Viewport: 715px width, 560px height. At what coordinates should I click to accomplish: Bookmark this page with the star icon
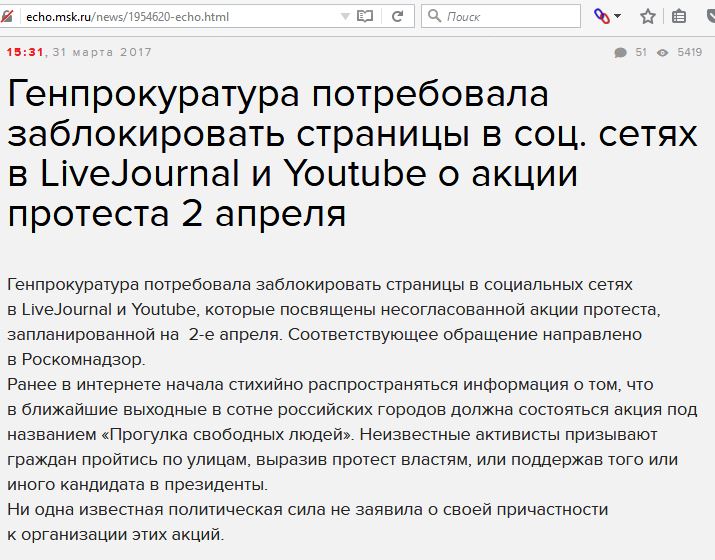(x=648, y=17)
